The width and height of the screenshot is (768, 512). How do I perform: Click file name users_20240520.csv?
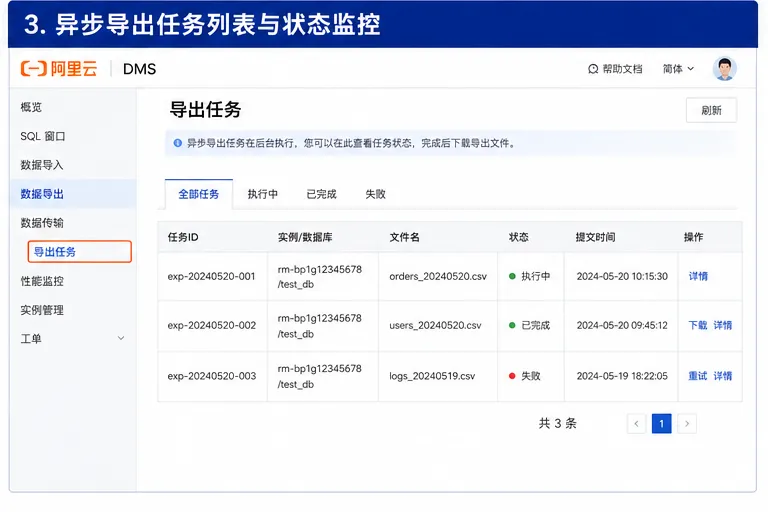click(x=435, y=325)
